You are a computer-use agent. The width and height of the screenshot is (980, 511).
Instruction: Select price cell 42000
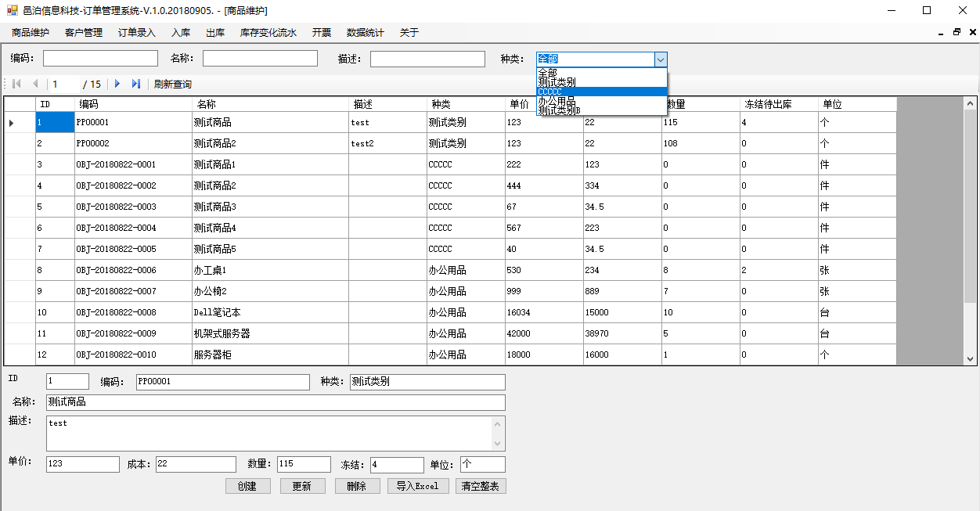coord(544,333)
